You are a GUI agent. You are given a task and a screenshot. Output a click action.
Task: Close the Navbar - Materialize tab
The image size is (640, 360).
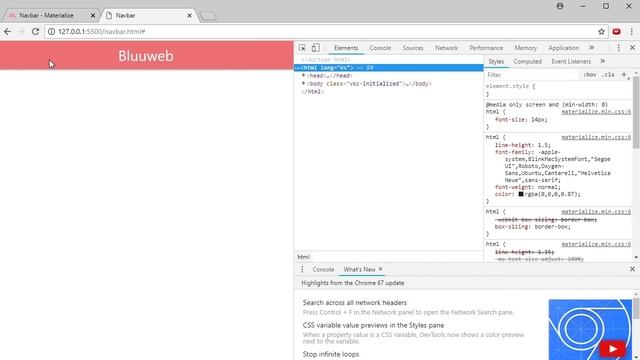(93, 16)
